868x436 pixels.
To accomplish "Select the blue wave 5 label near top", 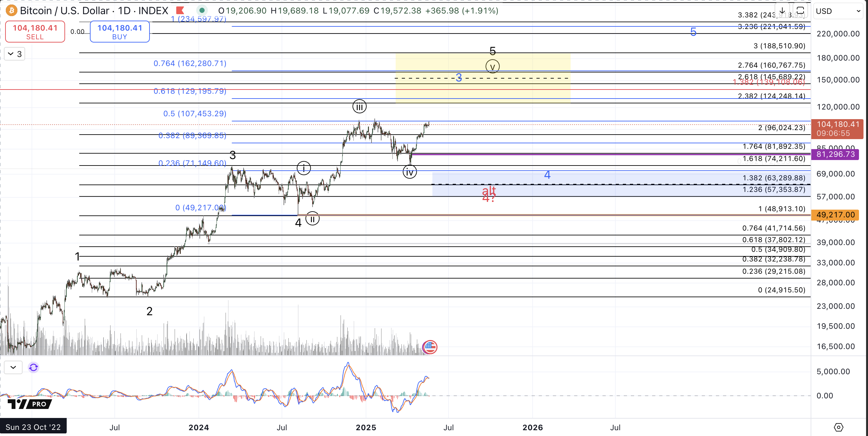I will [693, 32].
